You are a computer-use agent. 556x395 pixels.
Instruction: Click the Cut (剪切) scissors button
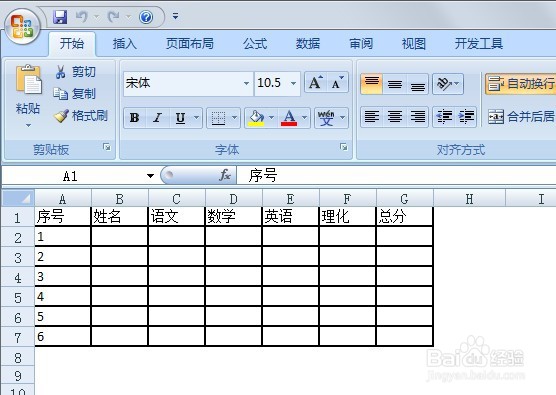tap(75, 72)
